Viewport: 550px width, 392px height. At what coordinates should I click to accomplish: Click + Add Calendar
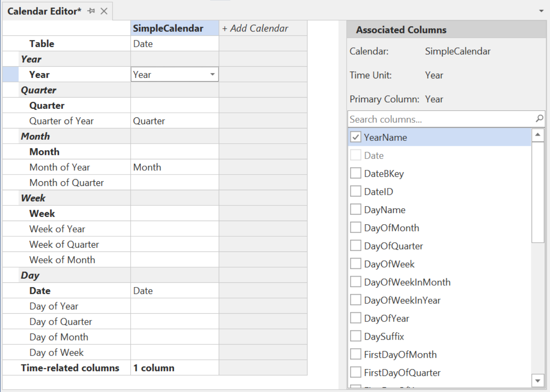coord(255,28)
